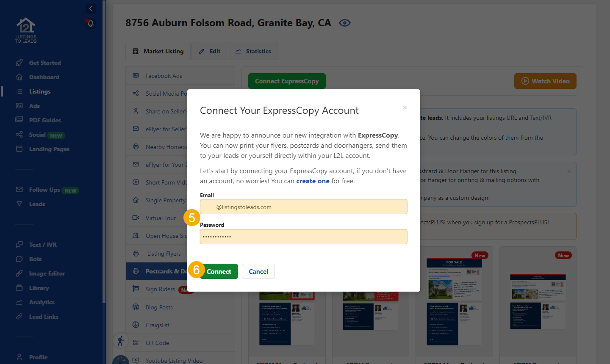Click the walking person accessibility icon
This screenshot has height=364, width=610.
pos(120,341)
